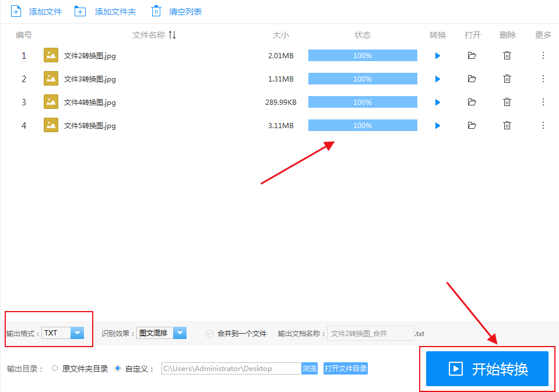Click the 开始转换 start button
The width and height of the screenshot is (559, 392).
tap(487, 369)
